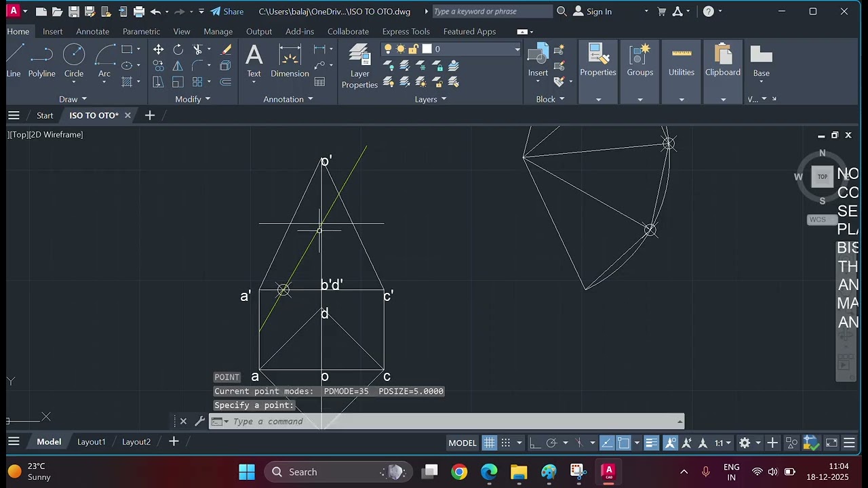Click the layer color swatch
Viewport: 868px width, 488px height.
(427, 49)
